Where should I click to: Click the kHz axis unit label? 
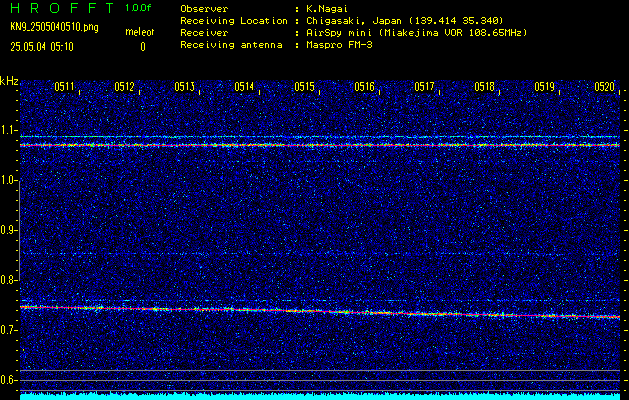point(9,81)
